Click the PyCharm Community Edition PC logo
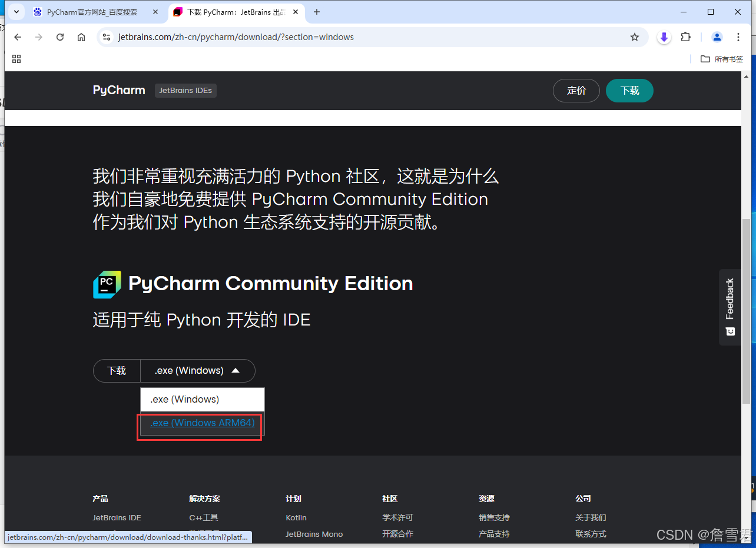Screen dimensions: 756x548 click(107, 284)
